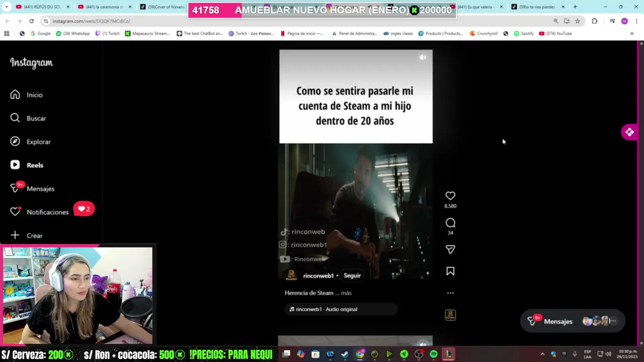Open the Spotify bookmark

(524, 34)
